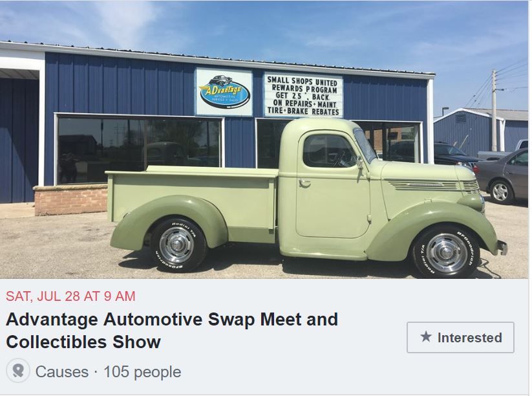Screen dimensions: 532x396
Task: Click the brick planter beside the building
Action: (x=70, y=200)
